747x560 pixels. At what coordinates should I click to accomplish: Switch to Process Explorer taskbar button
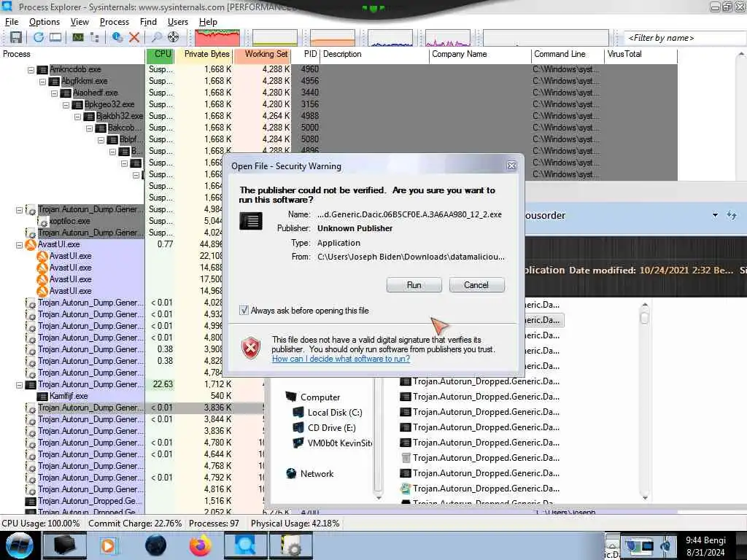[x=246, y=545]
